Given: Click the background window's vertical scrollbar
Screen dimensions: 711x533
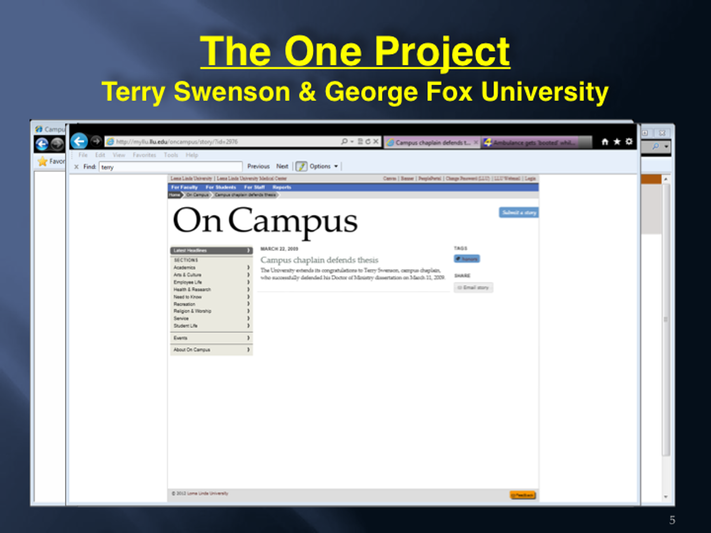Looking at the screenshot, I should [666, 318].
